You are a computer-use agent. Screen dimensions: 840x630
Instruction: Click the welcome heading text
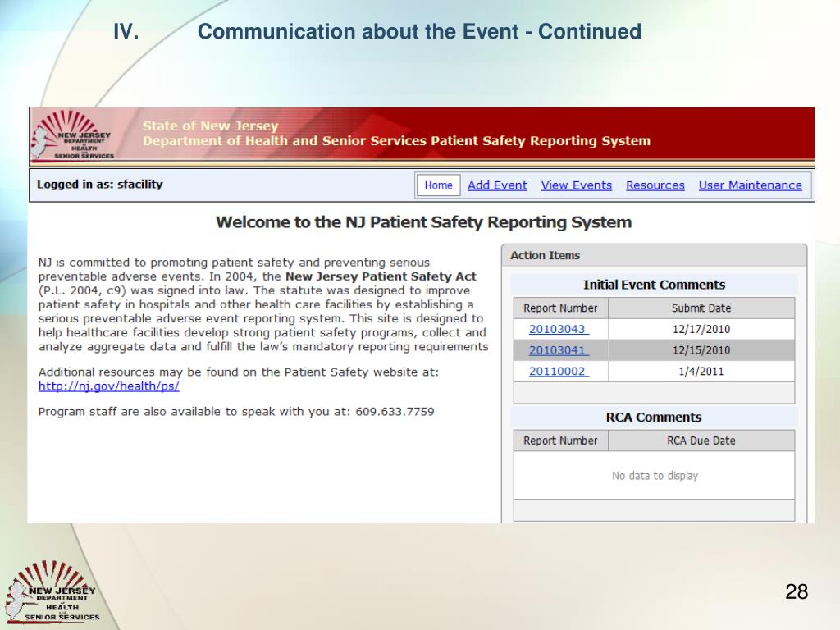pyautogui.click(x=424, y=222)
